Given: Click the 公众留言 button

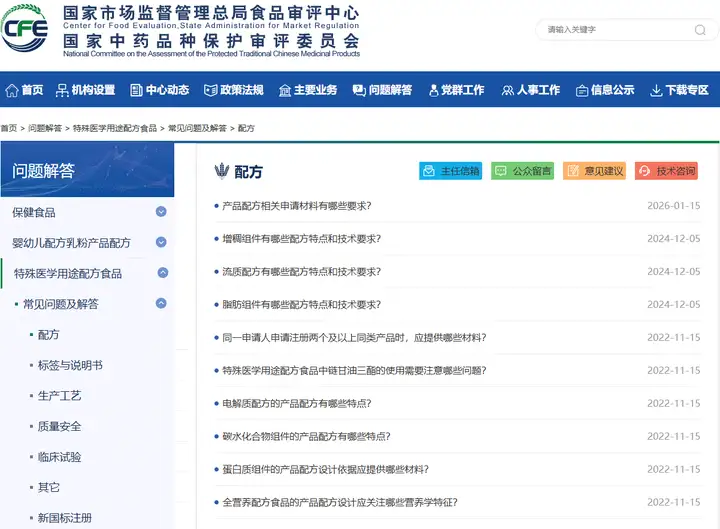Looking at the screenshot, I should 523,171.
